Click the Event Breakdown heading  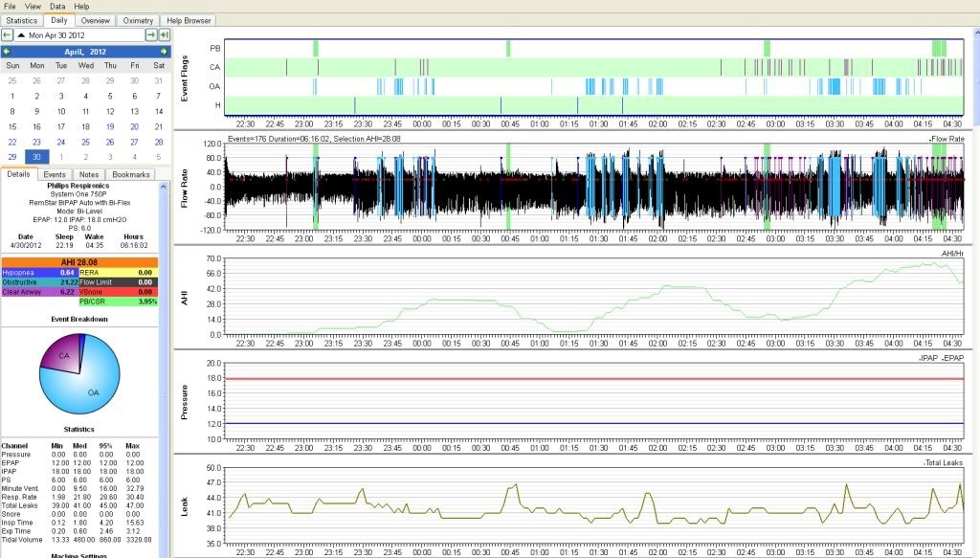click(79, 320)
